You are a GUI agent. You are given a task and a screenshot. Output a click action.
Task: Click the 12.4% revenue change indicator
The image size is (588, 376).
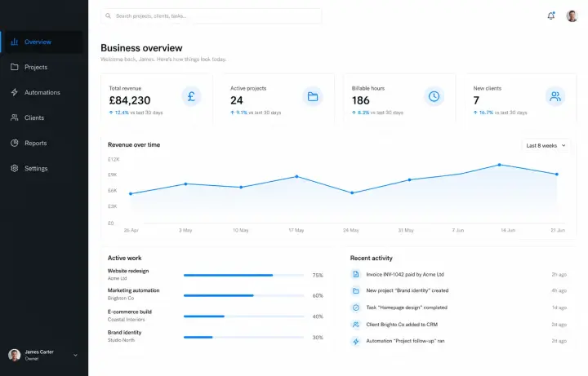click(x=119, y=113)
